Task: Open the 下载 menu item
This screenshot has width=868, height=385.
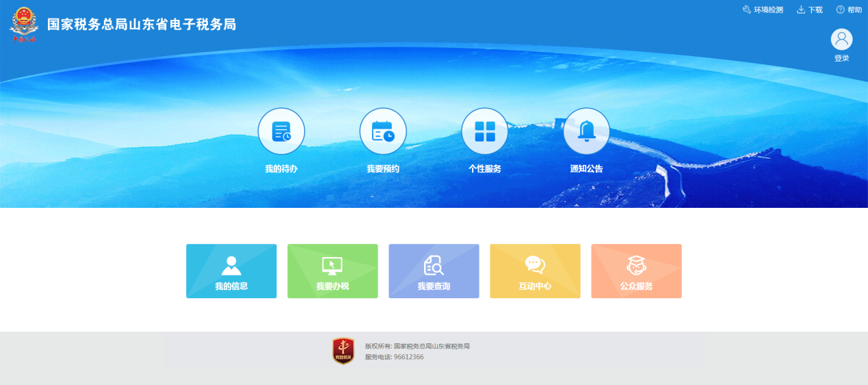Action: click(810, 10)
